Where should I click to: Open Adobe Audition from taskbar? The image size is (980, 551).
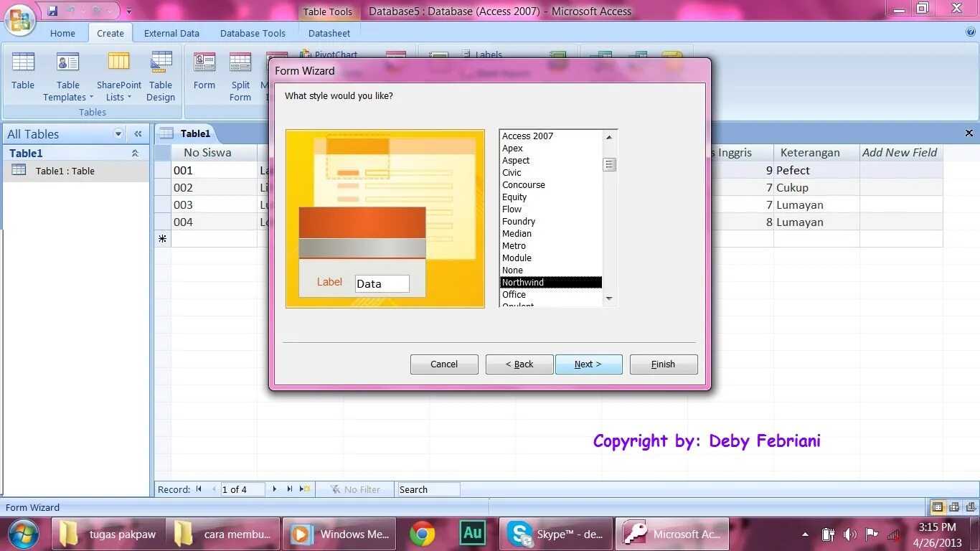(473, 534)
